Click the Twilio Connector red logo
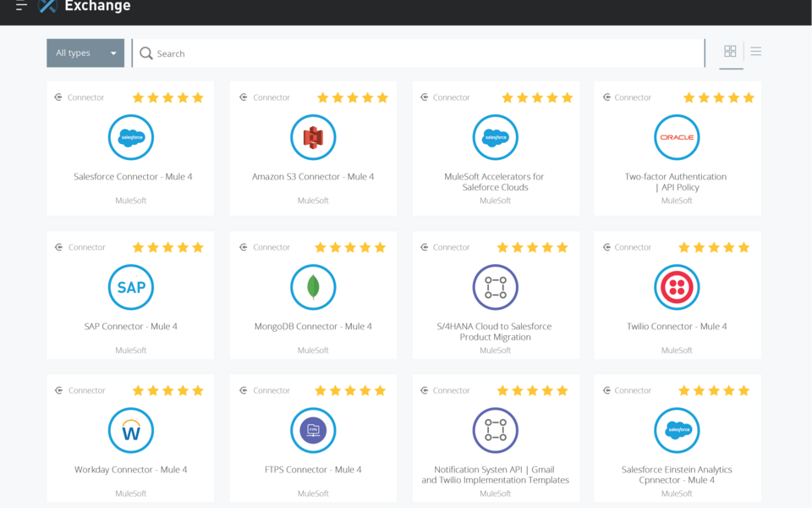The width and height of the screenshot is (812, 508). 677,287
